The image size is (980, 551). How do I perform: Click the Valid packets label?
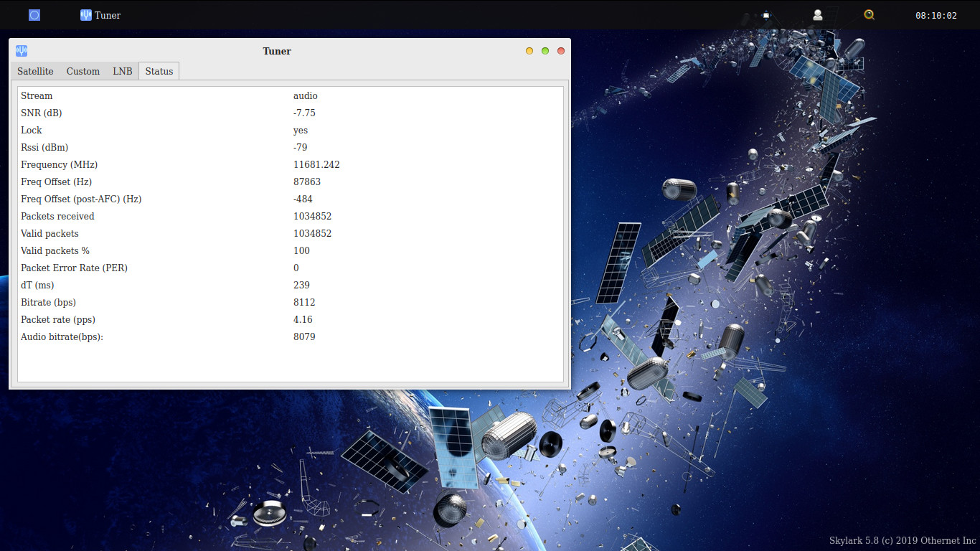click(x=50, y=233)
